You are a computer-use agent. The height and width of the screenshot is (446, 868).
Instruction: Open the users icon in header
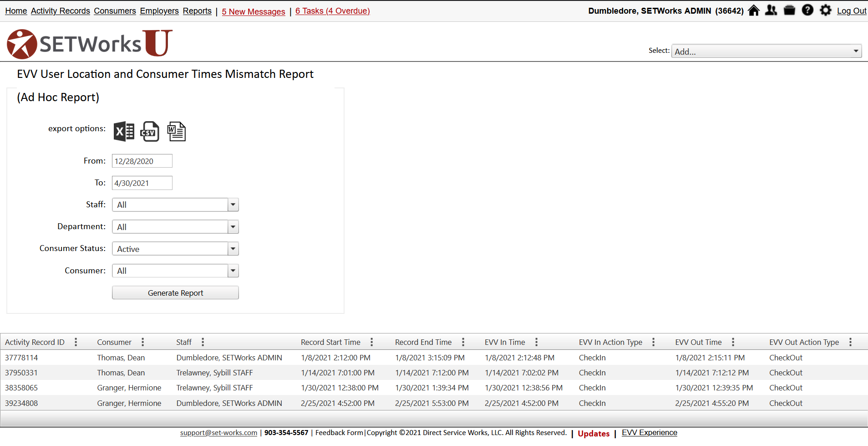point(771,10)
